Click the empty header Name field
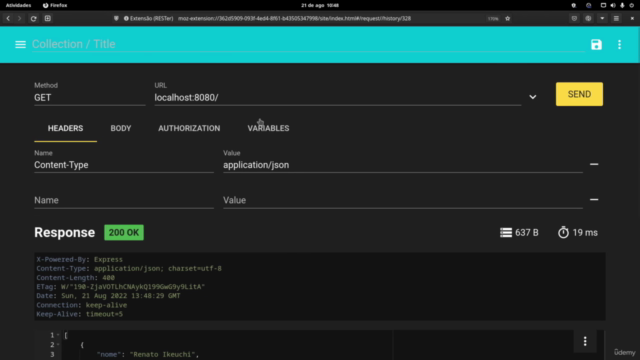This screenshot has height=360, width=640. coord(124,200)
